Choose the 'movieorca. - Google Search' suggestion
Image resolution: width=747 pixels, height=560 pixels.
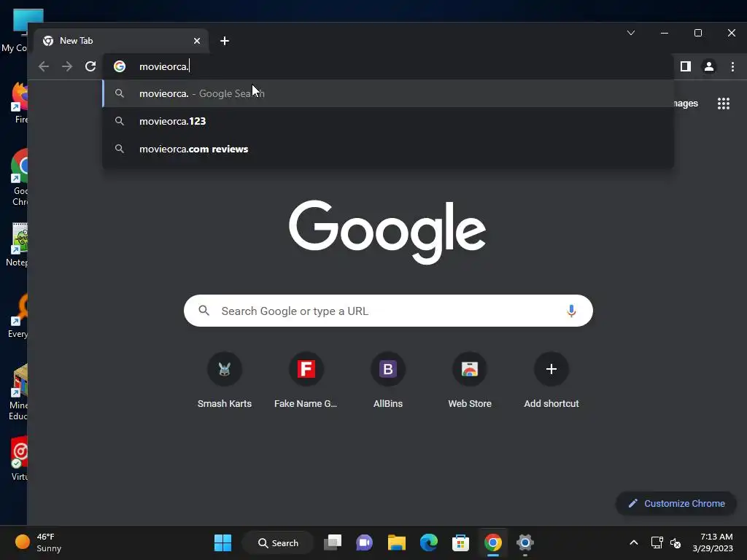coord(388,93)
